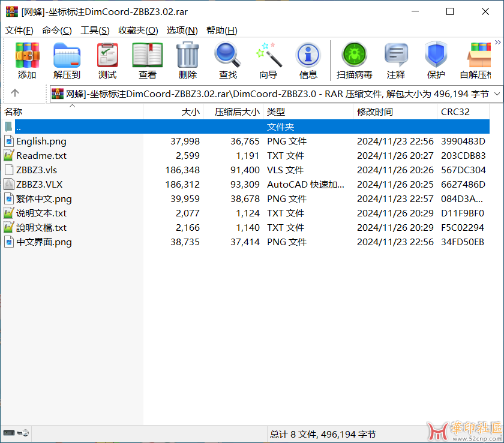Click the ZBBZ3.vls file icon
This screenshot has width=504, height=443.
[9, 170]
